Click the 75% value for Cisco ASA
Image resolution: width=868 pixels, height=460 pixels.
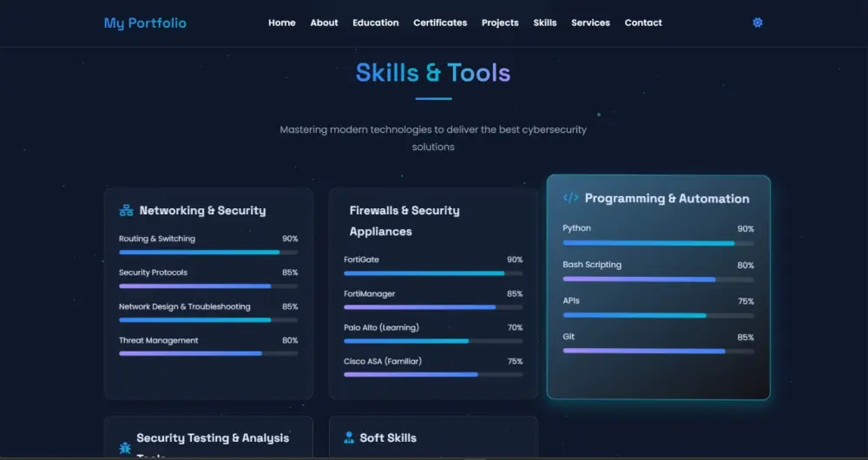tap(515, 361)
